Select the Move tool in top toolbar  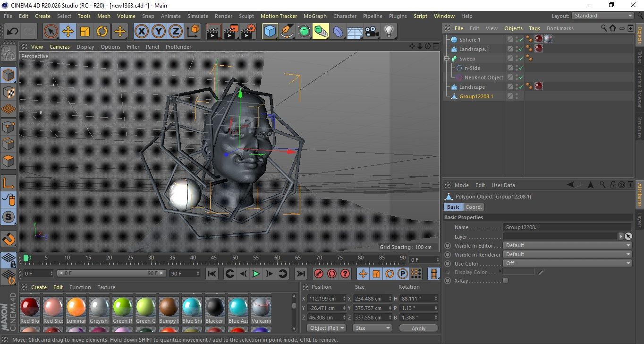point(68,32)
